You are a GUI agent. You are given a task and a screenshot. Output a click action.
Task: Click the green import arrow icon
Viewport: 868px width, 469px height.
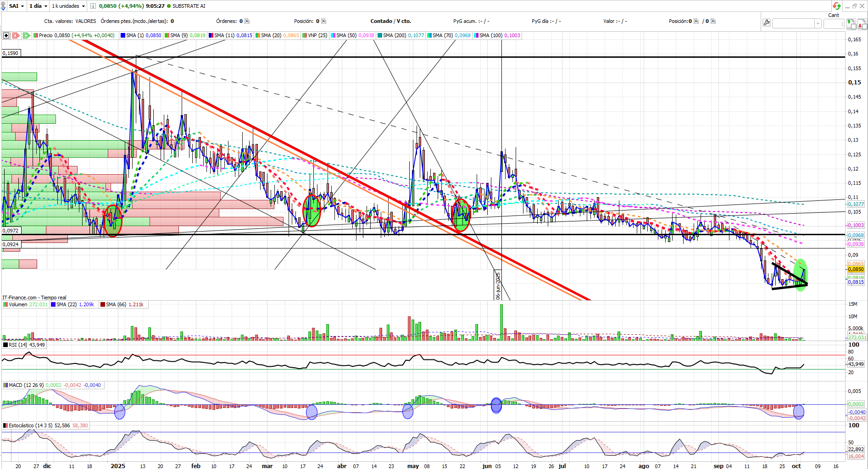tap(26, 35)
